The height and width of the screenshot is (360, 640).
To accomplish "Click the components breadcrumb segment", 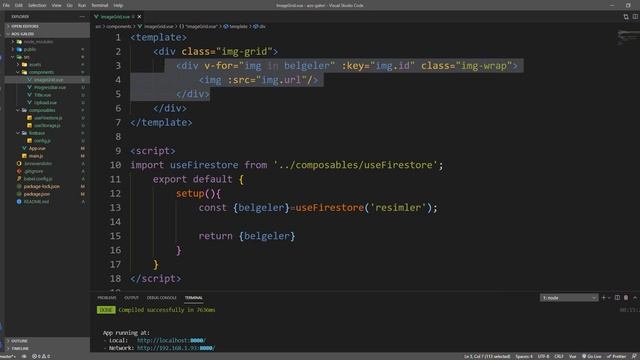I will pos(119,27).
